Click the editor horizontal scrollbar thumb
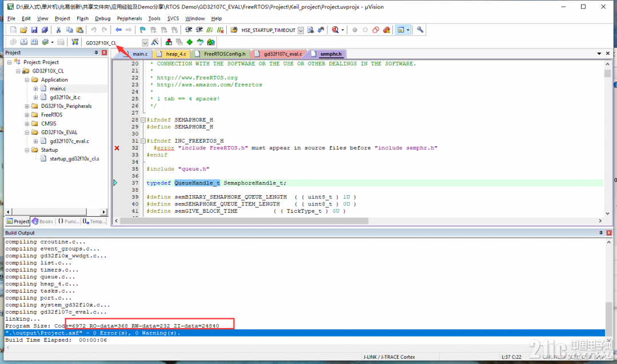 click(x=245, y=221)
